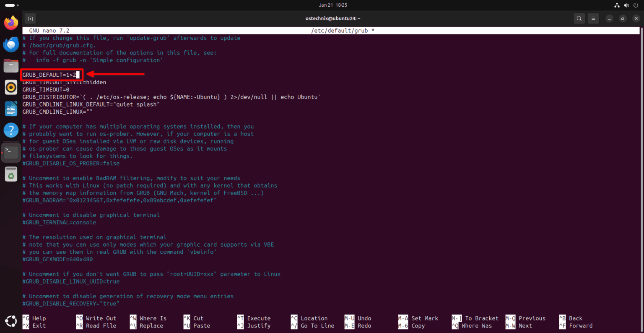
Task: Launch Firefox from the dock
Action: coord(11,23)
